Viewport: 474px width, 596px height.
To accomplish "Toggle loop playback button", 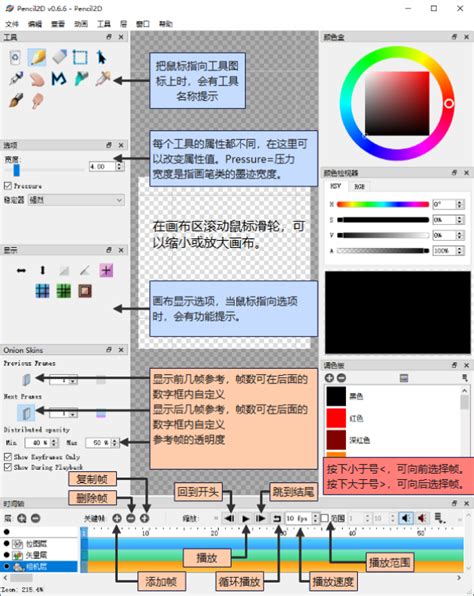I will pyautogui.click(x=277, y=518).
